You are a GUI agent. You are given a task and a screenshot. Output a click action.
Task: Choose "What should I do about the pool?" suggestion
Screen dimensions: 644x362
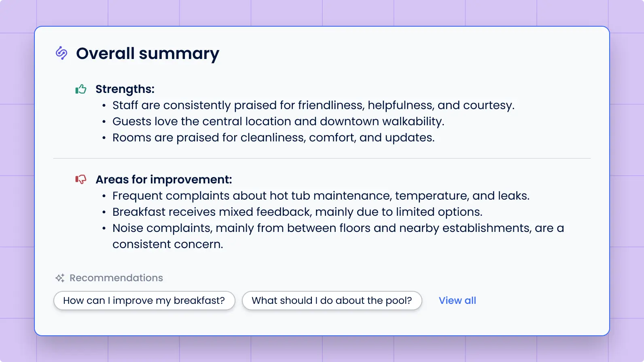coord(332,301)
